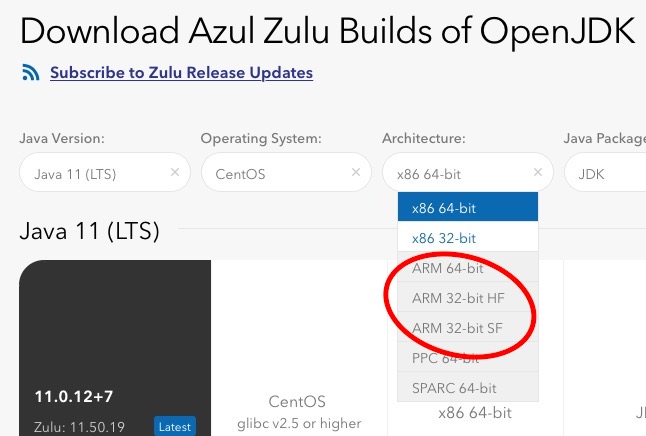Pick PPC 64-bit from the list

click(467, 357)
